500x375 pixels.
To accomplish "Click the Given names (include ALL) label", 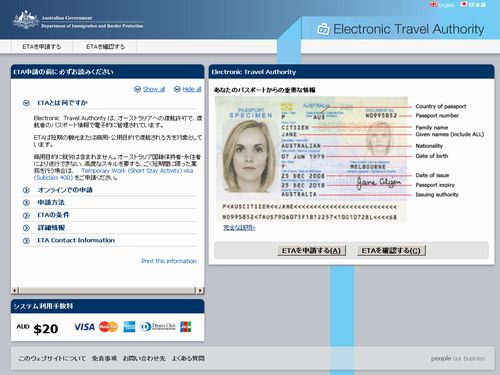I will pos(450,134).
